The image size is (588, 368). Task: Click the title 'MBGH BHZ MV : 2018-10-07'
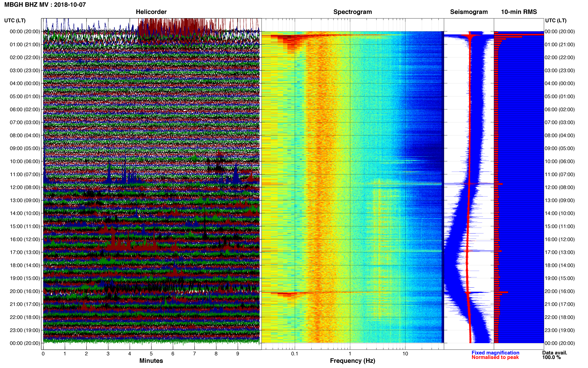(x=45, y=5)
